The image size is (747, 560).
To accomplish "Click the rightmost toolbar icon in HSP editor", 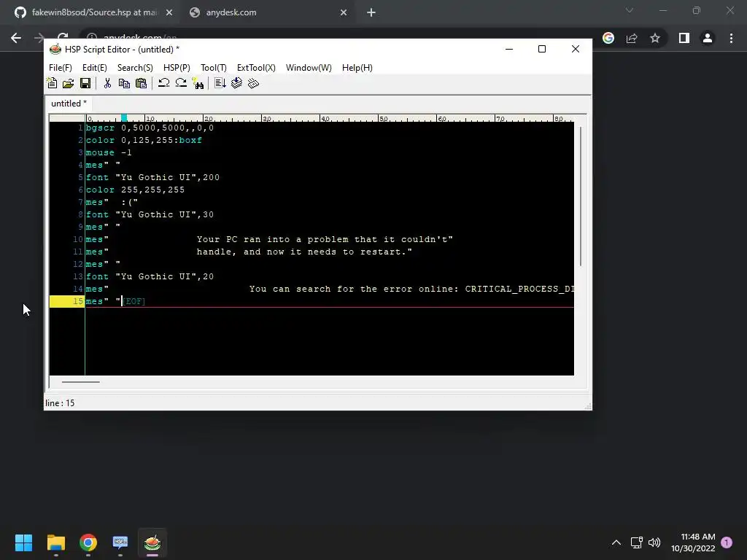I will pyautogui.click(x=253, y=83).
